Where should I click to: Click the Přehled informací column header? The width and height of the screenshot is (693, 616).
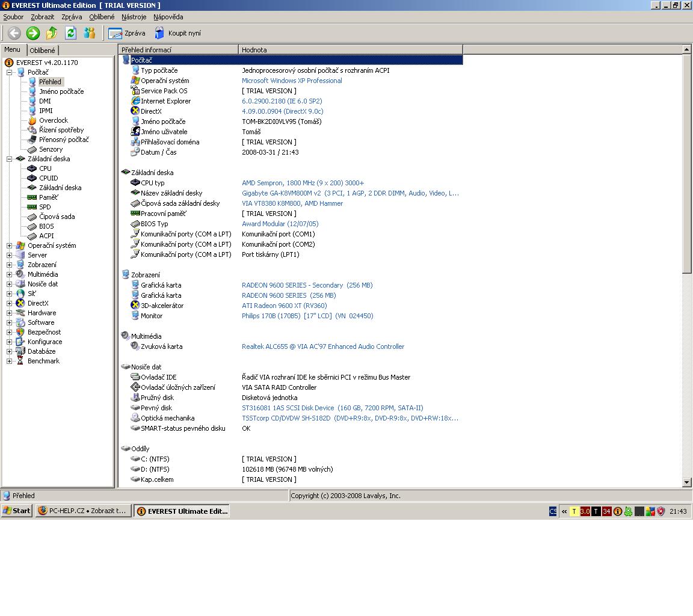(x=178, y=49)
